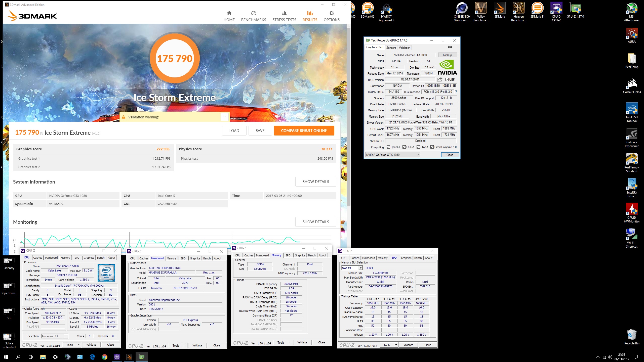
Task: Click Lookup button in GPU-Z
Action: coord(447,55)
